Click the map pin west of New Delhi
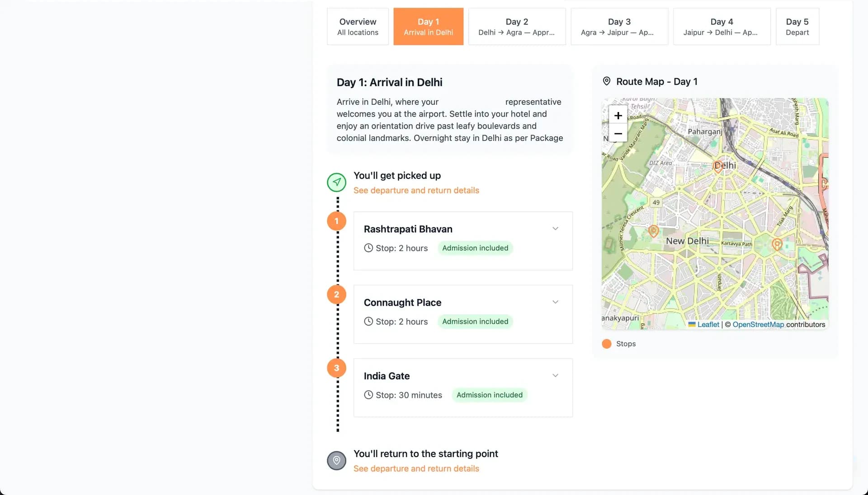The height and width of the screenshot is (495, 868). click(653, 231)
